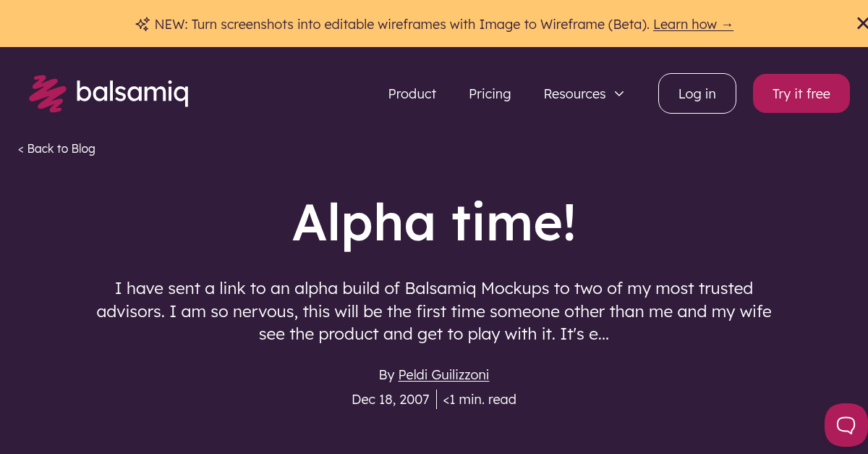Click the arrow in the Learn how link
Image resolution: width=868 pixels, height=454 pixels.
click(727, 24)
